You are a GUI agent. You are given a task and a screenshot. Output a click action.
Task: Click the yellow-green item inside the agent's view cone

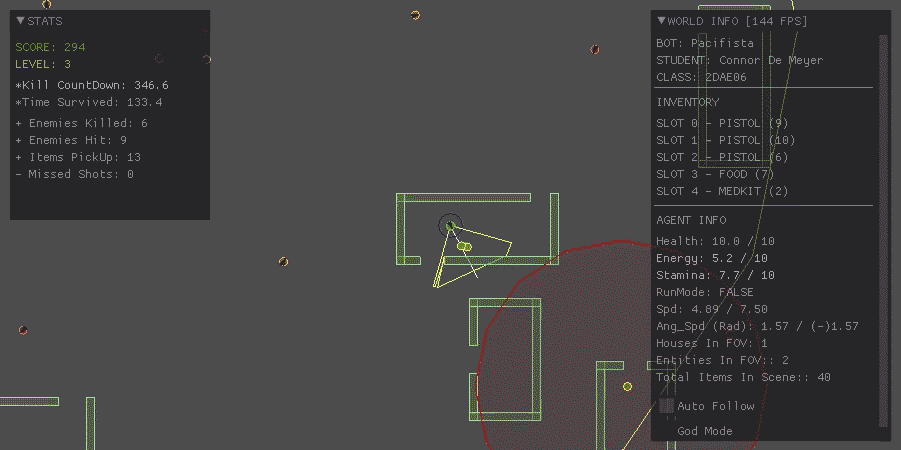coord(464,246)
